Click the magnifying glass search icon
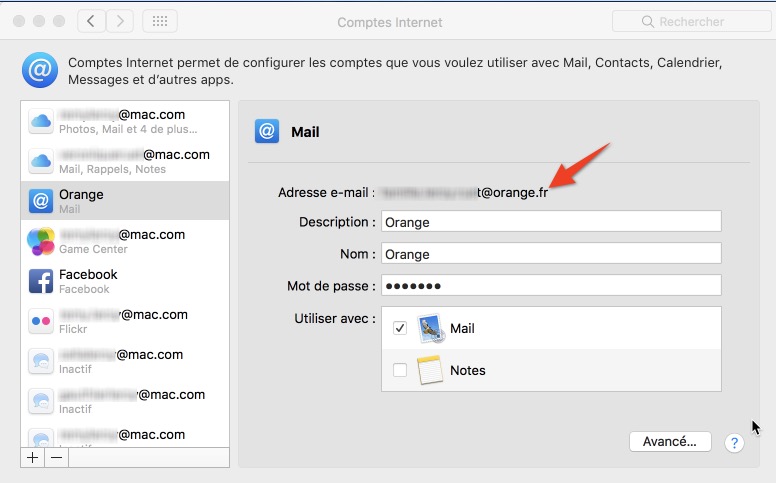Viewport: 776px width, 483px height. pos(647,21)
